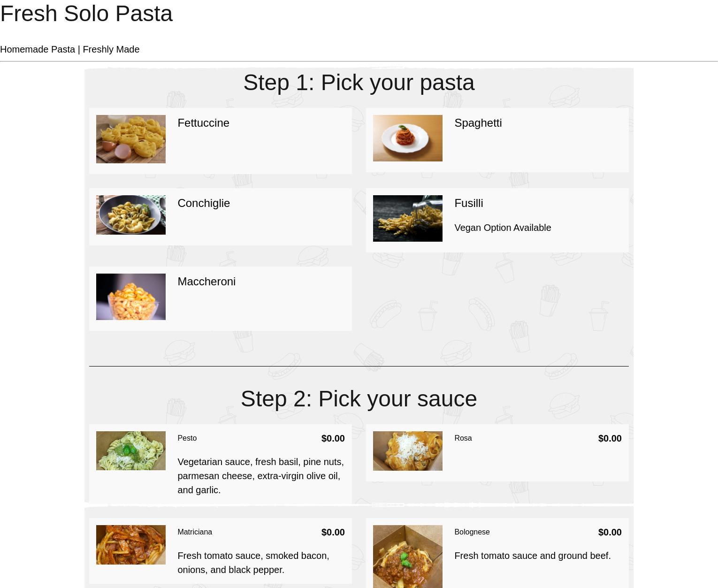
Task: Click the Pesto sauce photo
Action: coord(130,451)
